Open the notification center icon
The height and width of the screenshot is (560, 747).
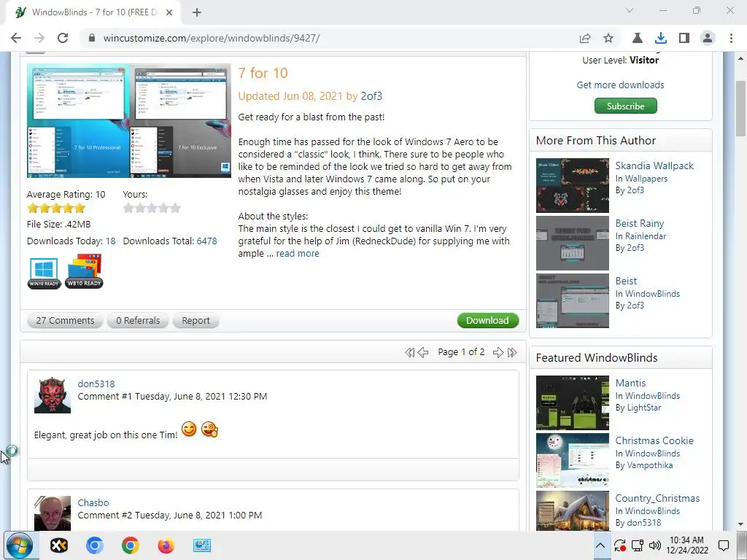[x=724, y=545]
